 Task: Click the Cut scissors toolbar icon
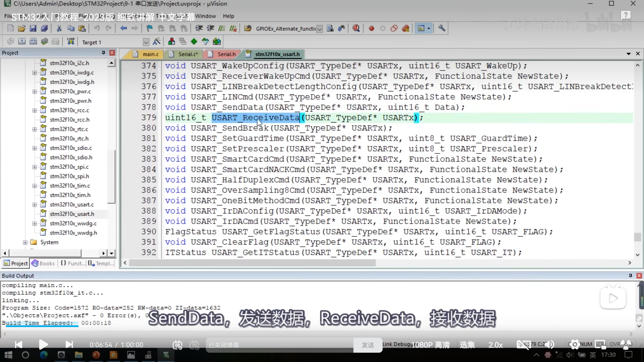[59, 28]
